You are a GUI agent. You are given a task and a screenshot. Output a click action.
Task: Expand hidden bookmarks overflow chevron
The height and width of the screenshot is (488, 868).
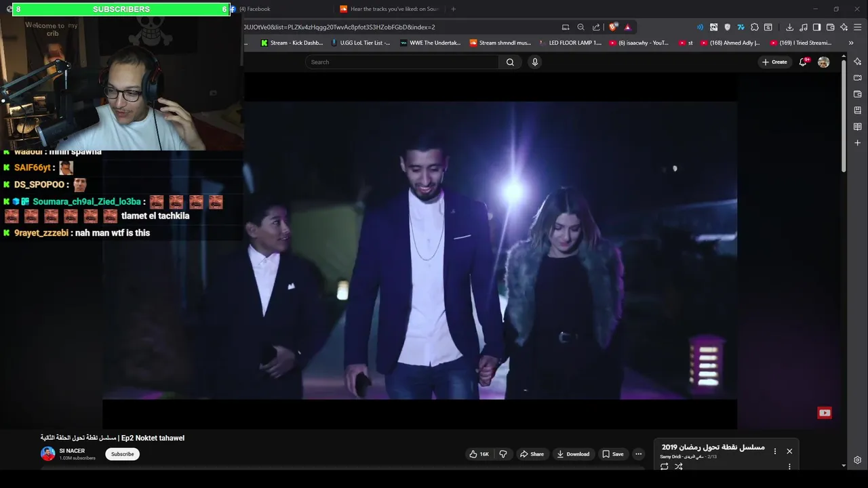click(x=851, y=43)
